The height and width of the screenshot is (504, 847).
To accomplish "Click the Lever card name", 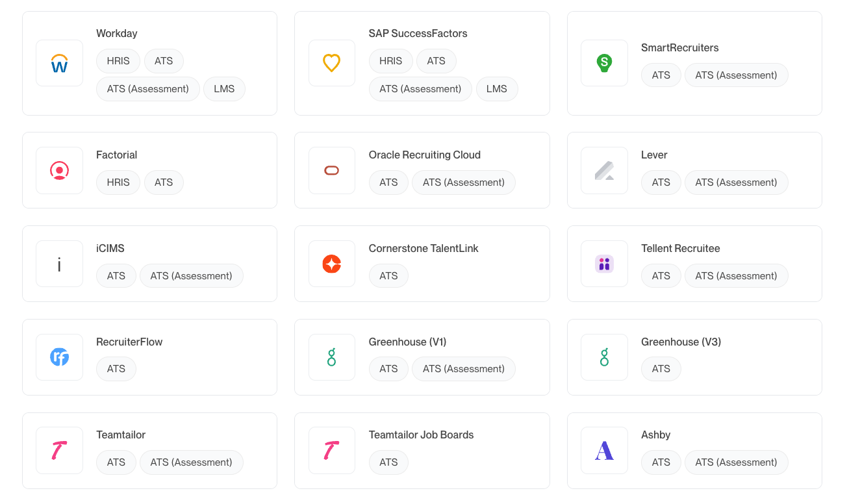I will click(x=654, y=155).
